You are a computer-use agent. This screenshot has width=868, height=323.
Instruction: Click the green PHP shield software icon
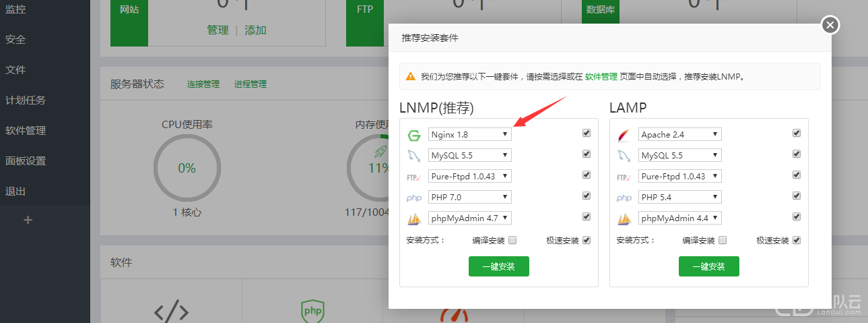click(312, 311)
